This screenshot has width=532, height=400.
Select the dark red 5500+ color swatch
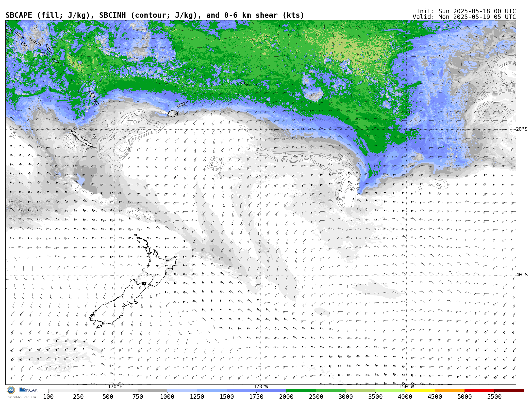509,390
